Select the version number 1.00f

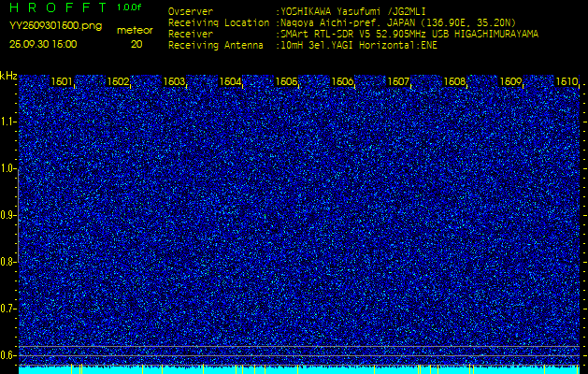(129, 7)
